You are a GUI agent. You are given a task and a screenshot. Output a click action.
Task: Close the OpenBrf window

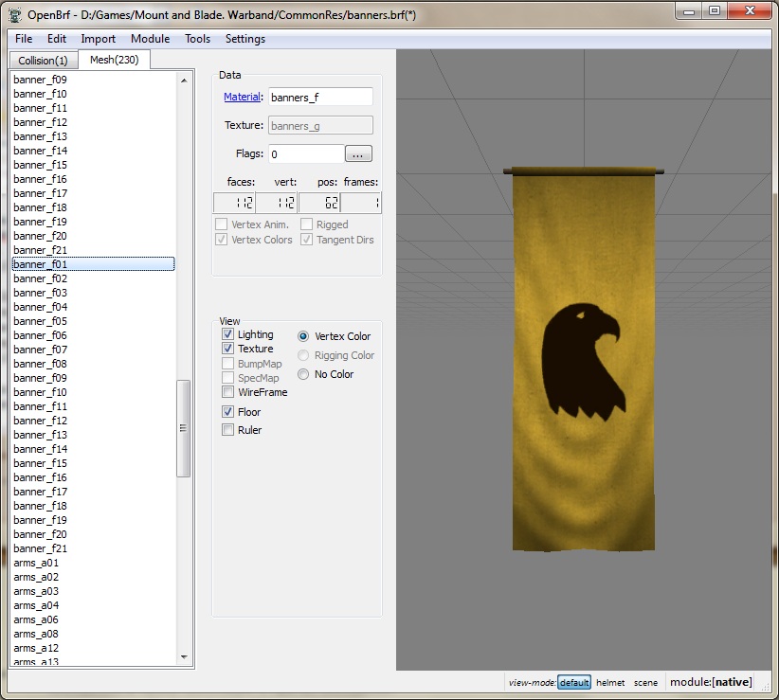[x=750, y=11]
